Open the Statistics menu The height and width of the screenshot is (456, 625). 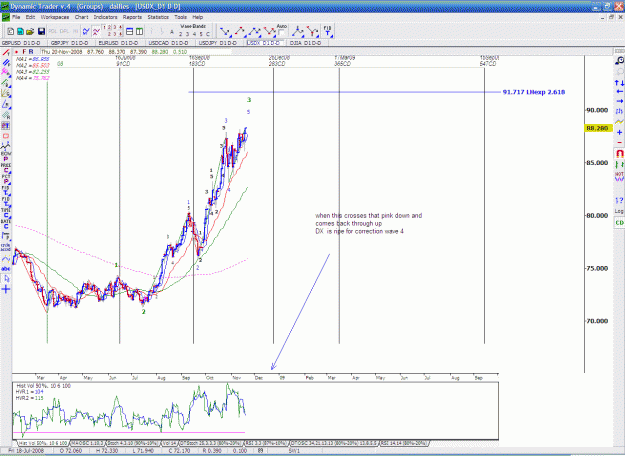[x=158, y=17]
